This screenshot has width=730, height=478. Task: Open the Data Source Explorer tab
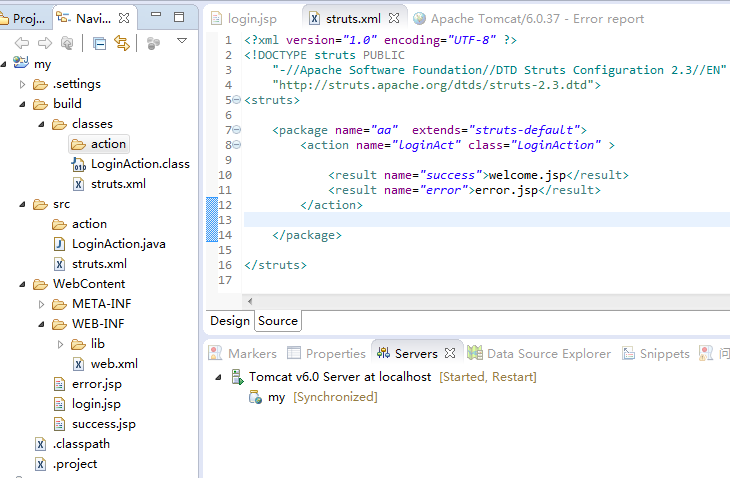pos(539,354)
